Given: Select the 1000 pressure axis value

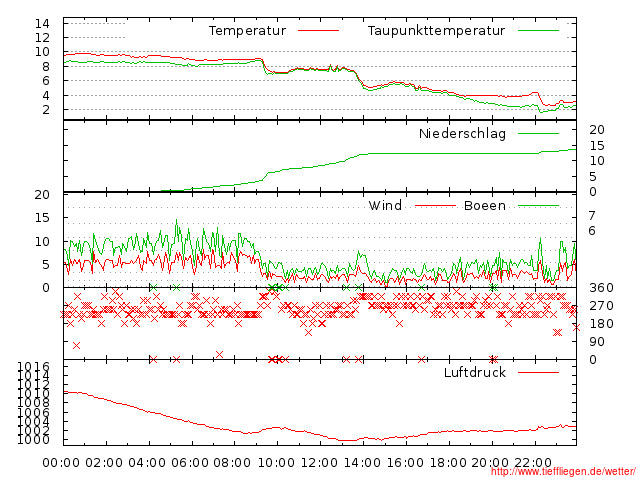Looking at the screenshot, I should click(33, 440).
